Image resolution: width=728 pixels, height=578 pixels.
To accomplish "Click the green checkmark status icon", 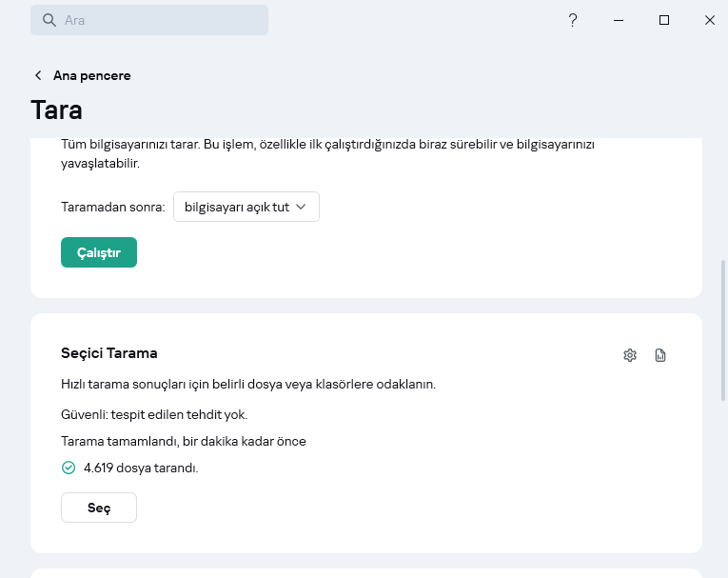I will (68, 468).
